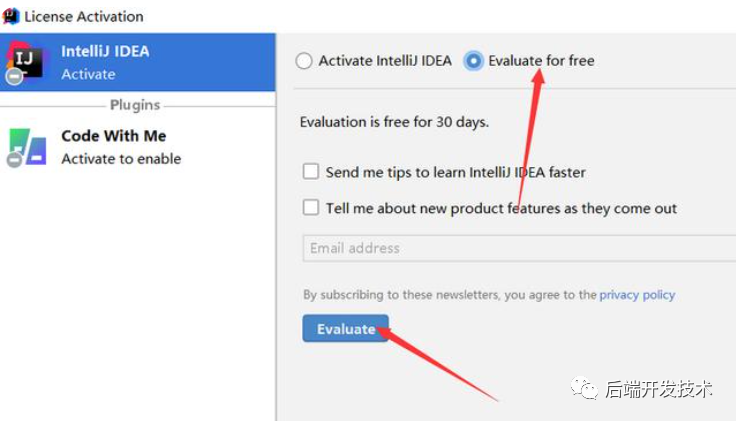Click the minus badge on the Code With Me icon
The image size is (736, 421).
(x=14, y=160)
